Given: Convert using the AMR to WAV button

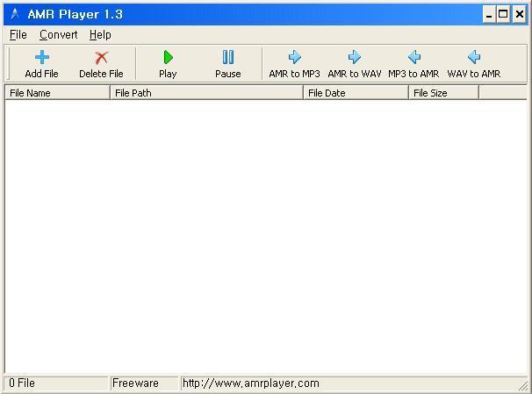Looking at the screenshot, I should coord(355,64).
